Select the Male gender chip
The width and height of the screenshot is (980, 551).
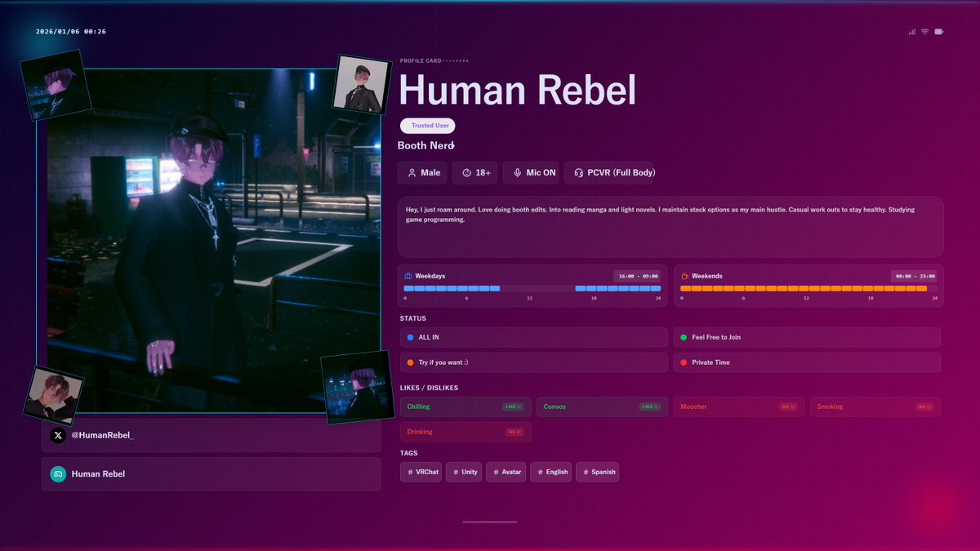(422, 173)
